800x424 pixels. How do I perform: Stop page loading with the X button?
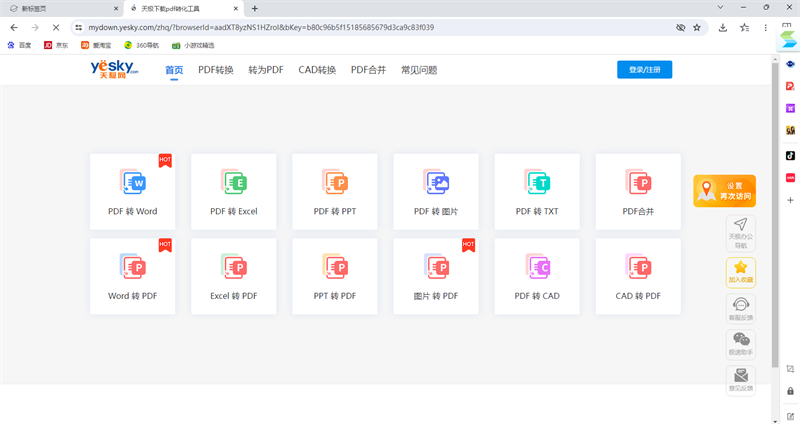(x=56, y=28)
